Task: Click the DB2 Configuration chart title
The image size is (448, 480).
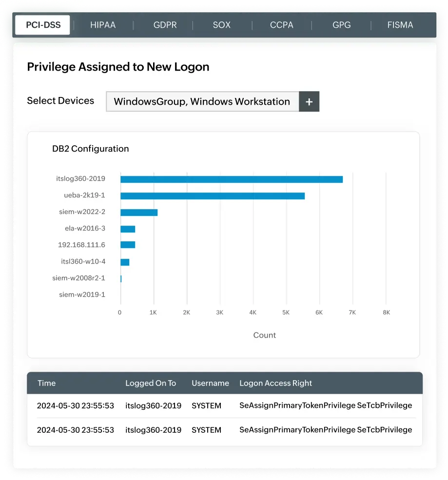Action: (90, 149)
